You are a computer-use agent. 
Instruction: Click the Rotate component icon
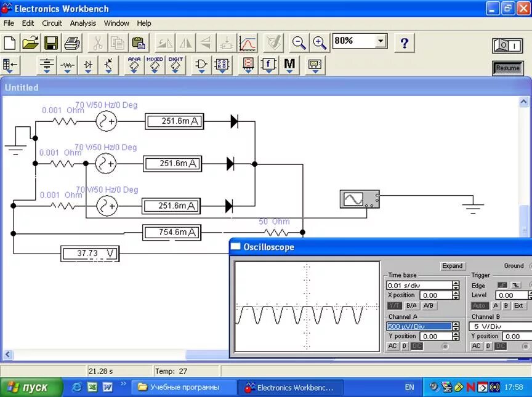coord(165,43)
